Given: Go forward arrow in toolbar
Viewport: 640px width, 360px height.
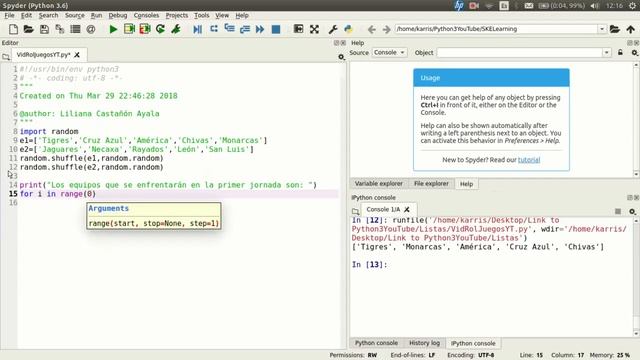Looking at the screenshot, I should point(386,29).
